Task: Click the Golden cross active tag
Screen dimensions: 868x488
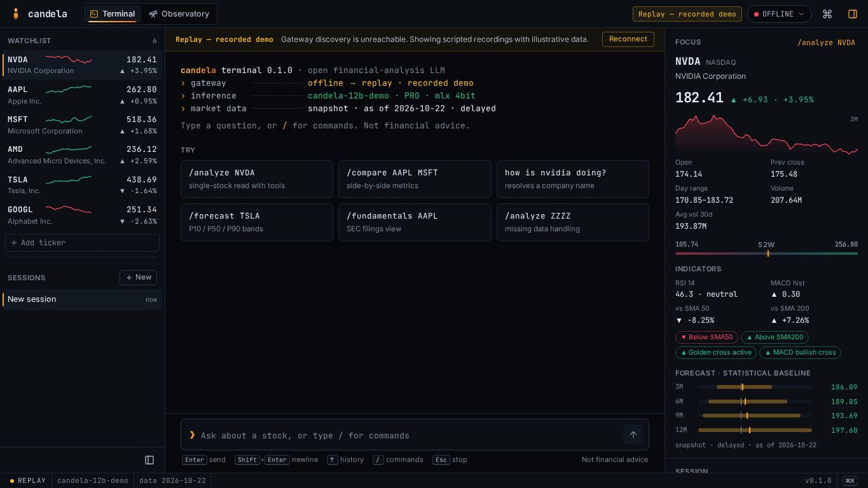Action: pos(716,353)
